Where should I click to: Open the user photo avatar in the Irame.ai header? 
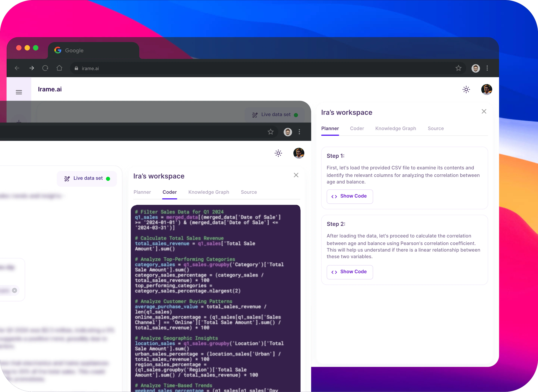tap(487, 89)
